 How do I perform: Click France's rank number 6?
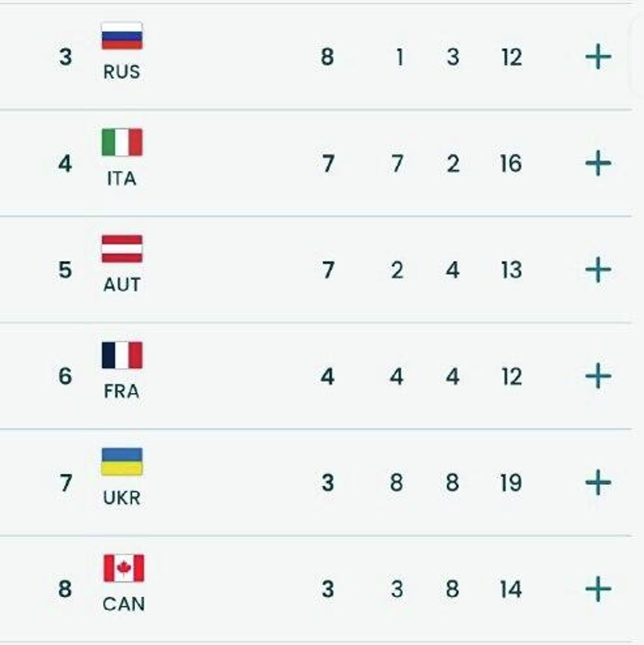(x=65, y=376)
